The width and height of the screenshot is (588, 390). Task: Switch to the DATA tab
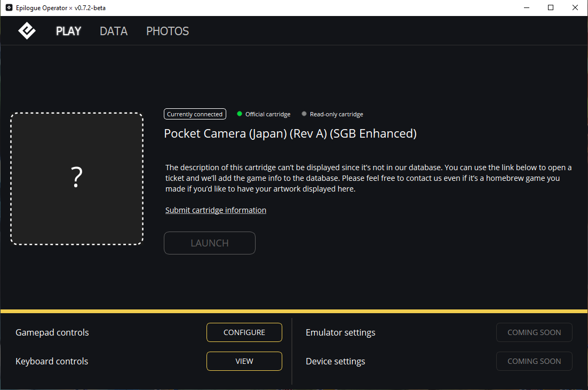tap(114, 31)
